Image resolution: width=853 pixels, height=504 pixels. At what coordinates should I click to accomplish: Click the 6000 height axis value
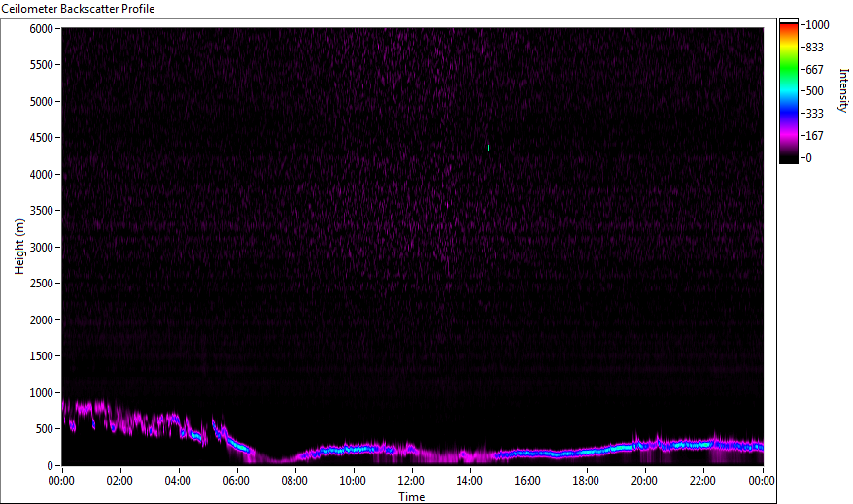pyautogui.click(x=42, y=29)
